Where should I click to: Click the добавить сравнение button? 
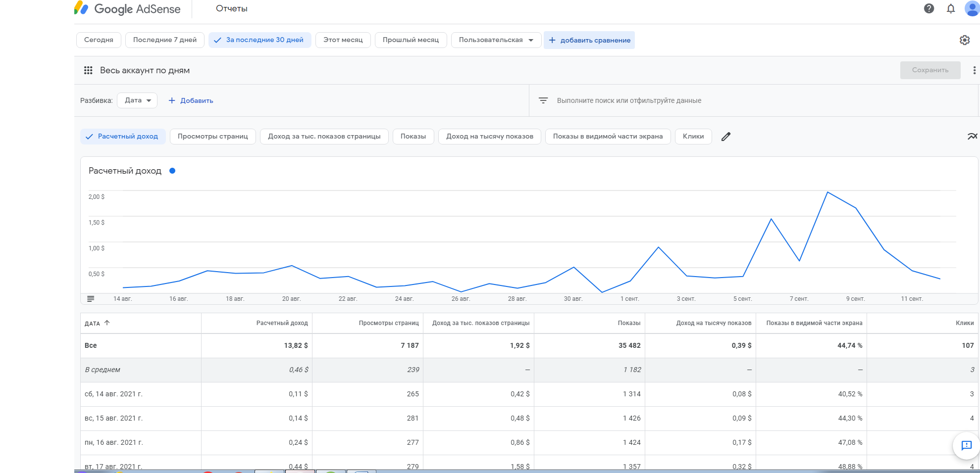click(x=589, y=40)
